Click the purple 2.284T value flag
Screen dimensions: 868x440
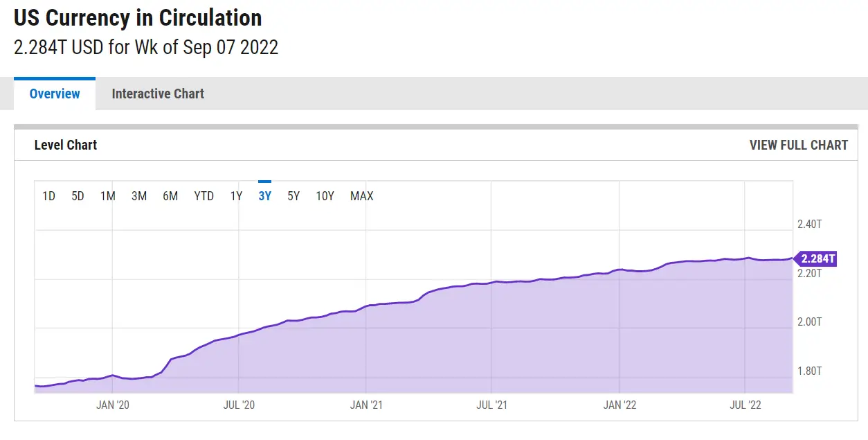pyautogui.click(x=817, y=259)
